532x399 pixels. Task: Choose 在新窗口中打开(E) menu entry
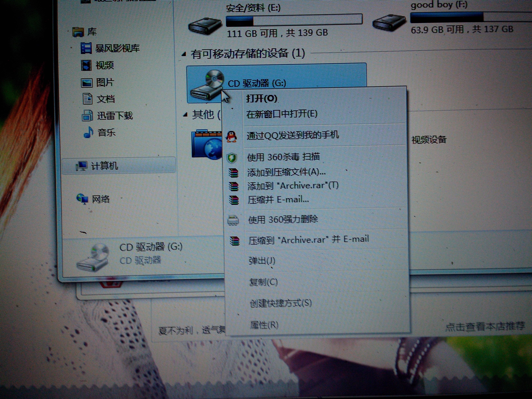[x=282, y=114]
